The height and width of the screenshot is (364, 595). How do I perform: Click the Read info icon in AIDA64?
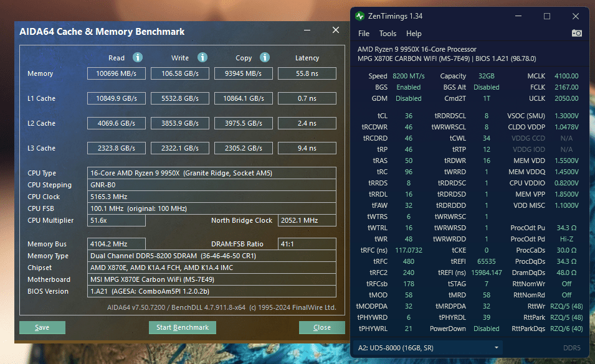[x=138, y=58]
